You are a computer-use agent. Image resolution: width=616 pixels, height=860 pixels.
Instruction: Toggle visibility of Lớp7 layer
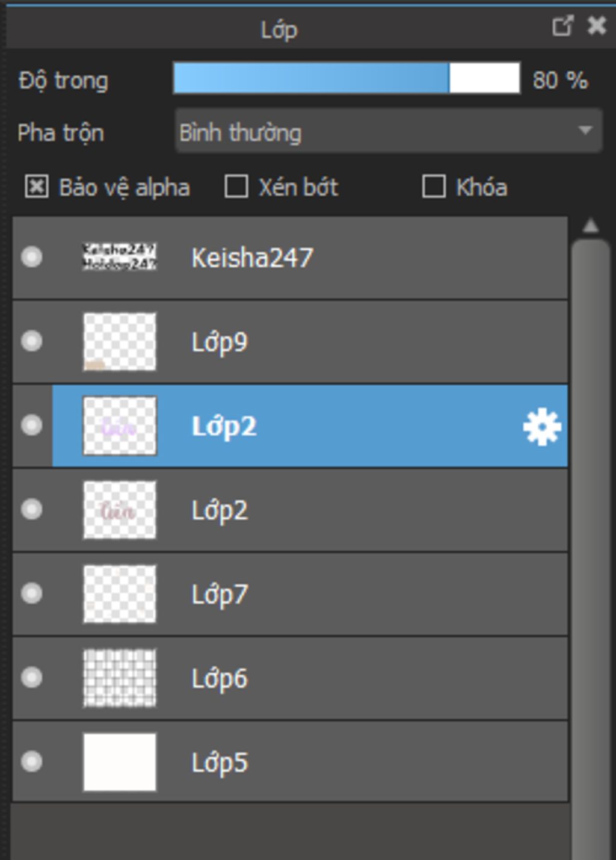[x=31, y=593]
